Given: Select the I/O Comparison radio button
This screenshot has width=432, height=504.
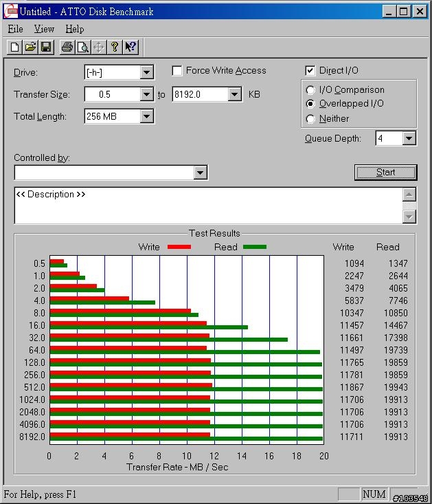Looking at the screenshot, I should click(310, 90).
